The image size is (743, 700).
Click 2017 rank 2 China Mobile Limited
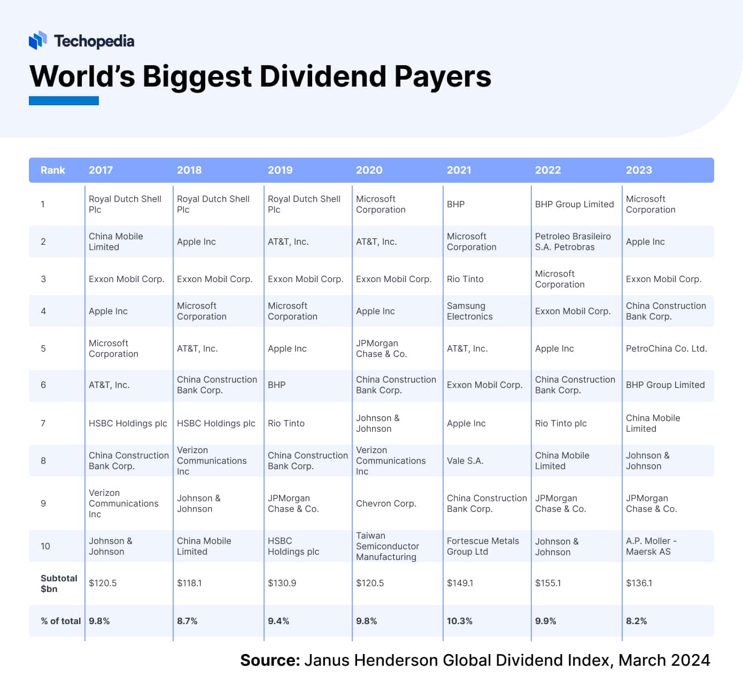pos(116,242)
